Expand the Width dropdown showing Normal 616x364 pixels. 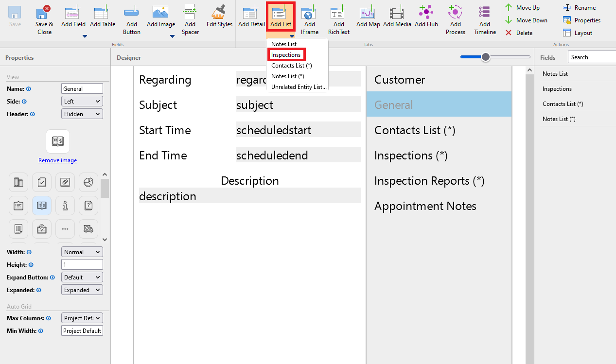coord(82,252)
